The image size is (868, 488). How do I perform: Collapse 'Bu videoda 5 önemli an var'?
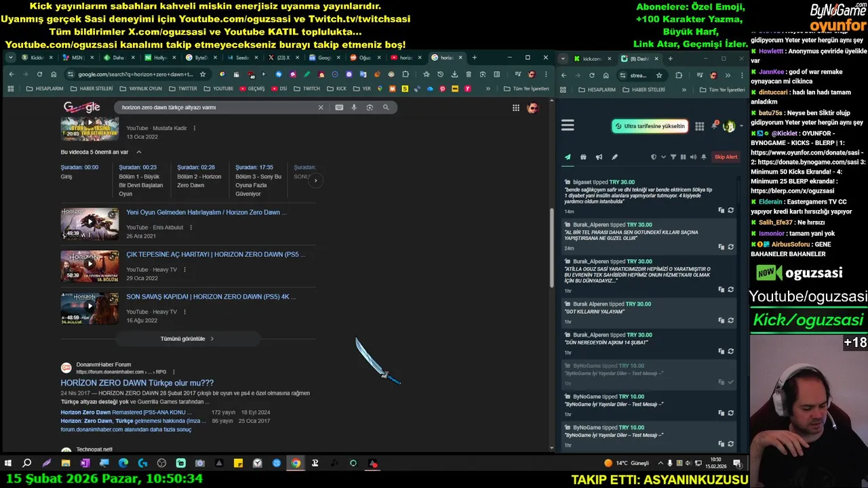[139, 152]
